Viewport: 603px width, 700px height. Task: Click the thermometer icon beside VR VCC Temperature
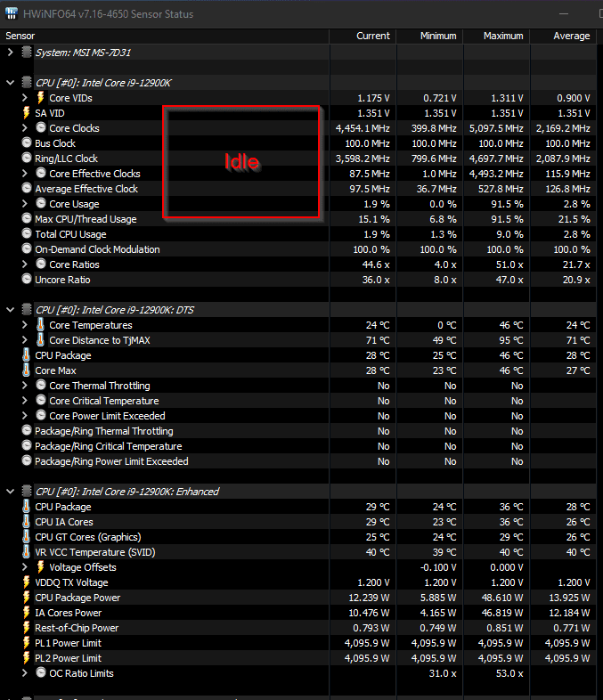27,552
